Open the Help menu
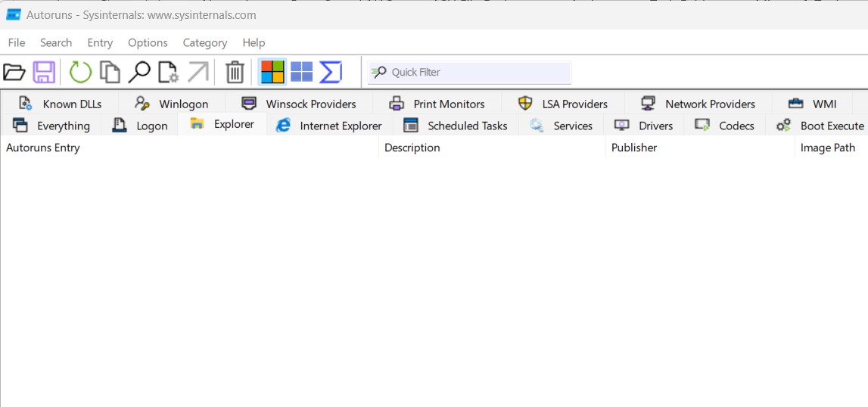The image size is (868, 407). click(254, 42)
